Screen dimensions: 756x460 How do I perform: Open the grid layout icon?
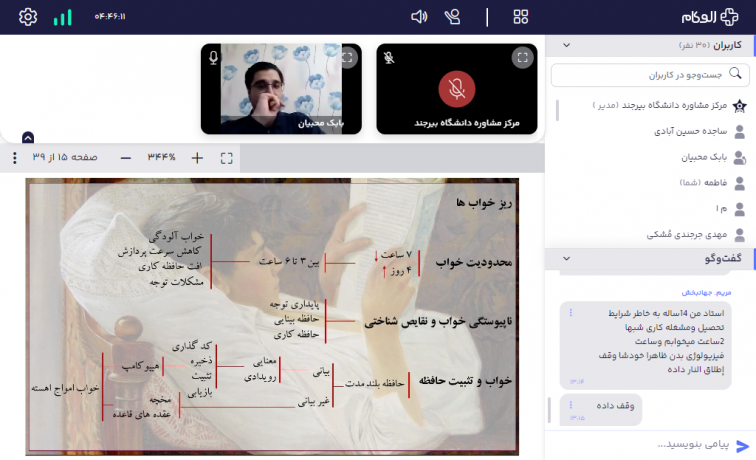point(521,17)
